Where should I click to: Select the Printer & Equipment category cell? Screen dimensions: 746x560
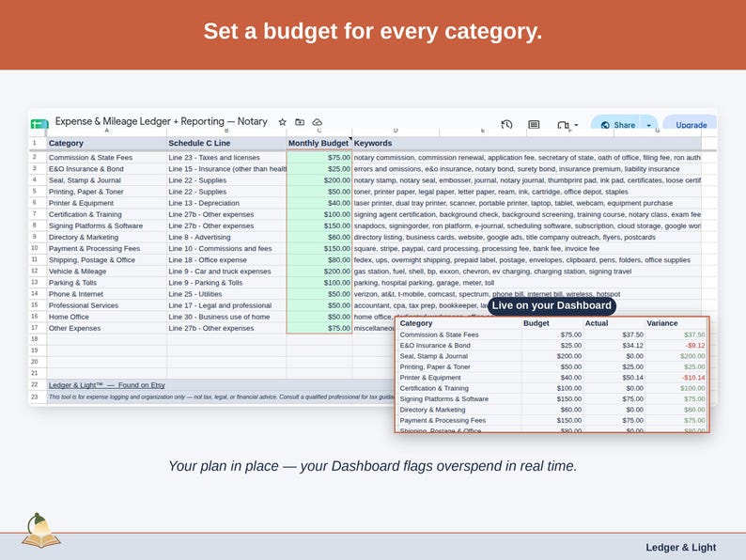click(x=107, y=203)
